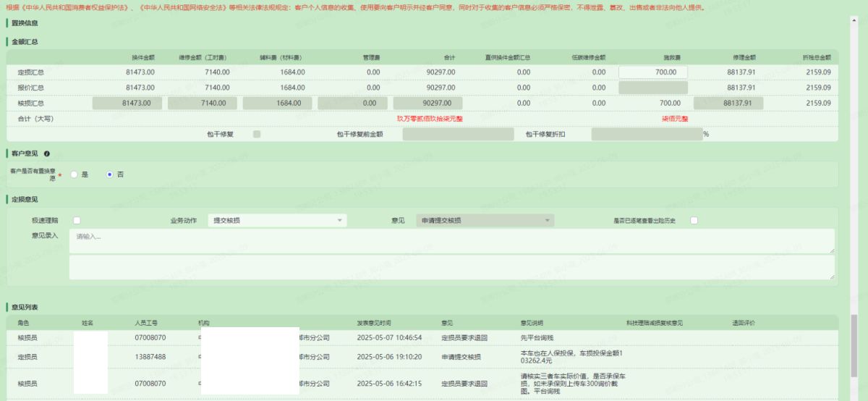Select 是 for customer replacement intent
Image resolution: width=868 pixels, height=401 pixels.
(x=74, y=174)
